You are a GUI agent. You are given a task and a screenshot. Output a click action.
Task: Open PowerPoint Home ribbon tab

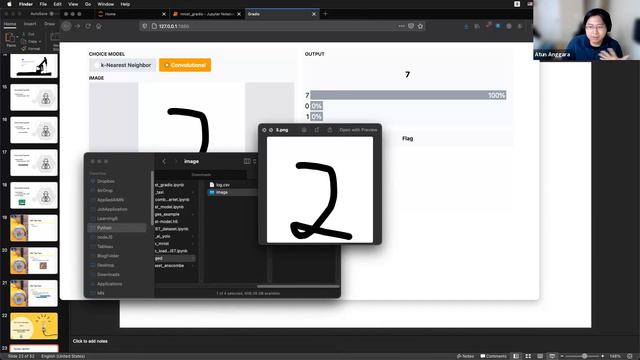pos(10,24)
